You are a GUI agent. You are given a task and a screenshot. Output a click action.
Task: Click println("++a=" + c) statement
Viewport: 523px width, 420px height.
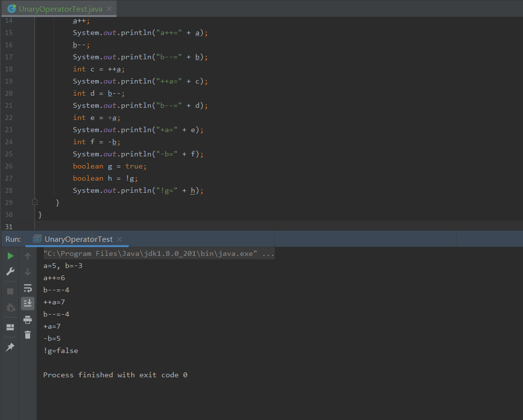coord(140,81)
